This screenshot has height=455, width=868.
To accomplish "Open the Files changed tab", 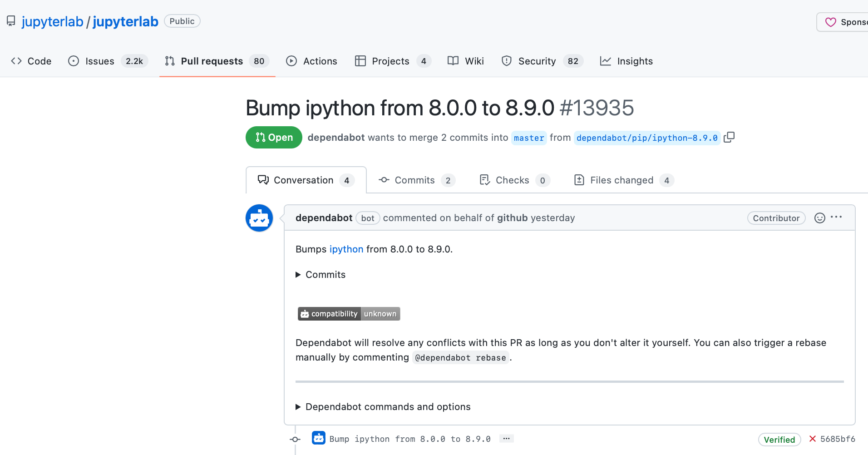I will 624,180.
